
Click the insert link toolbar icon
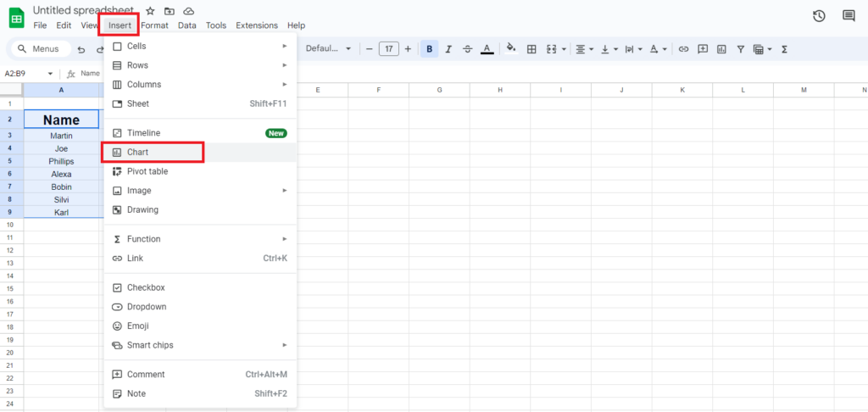[683, 49]
